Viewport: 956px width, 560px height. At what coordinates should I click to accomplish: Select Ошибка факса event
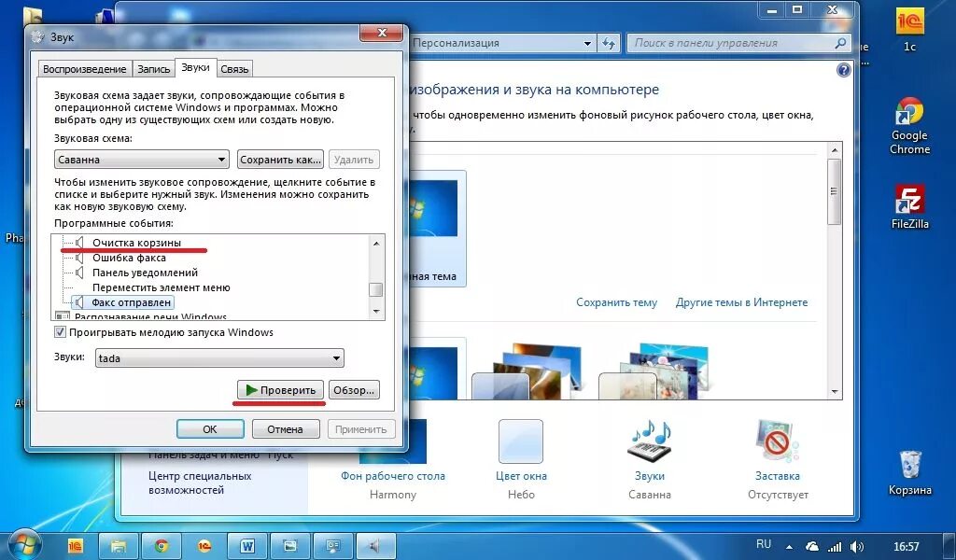click(x=129, y=258)
